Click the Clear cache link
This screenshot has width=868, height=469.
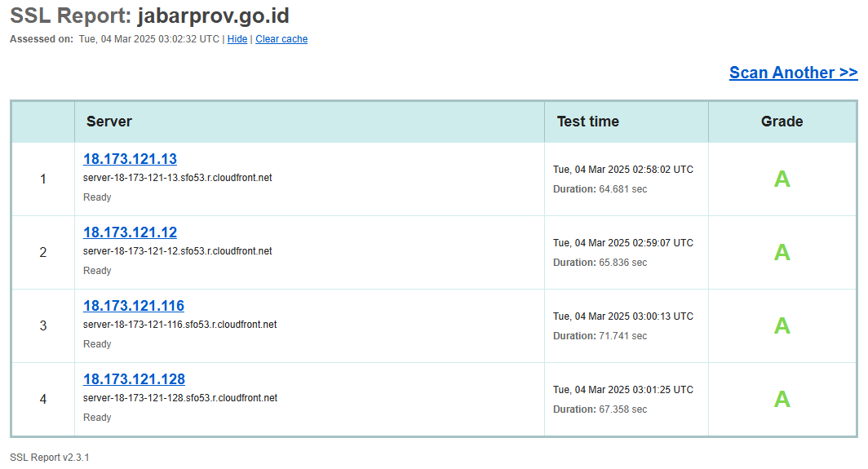pyautogui.click(x=281, y=39)
